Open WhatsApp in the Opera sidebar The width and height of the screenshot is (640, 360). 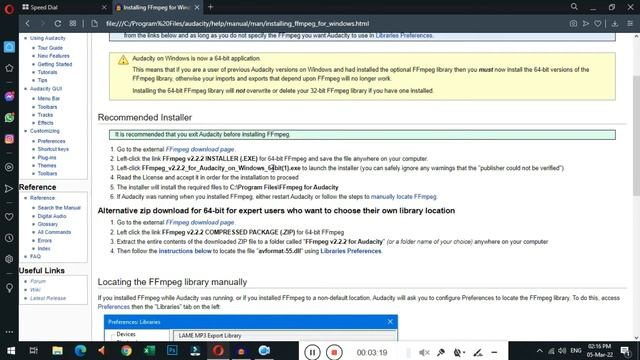coord(9,118)
